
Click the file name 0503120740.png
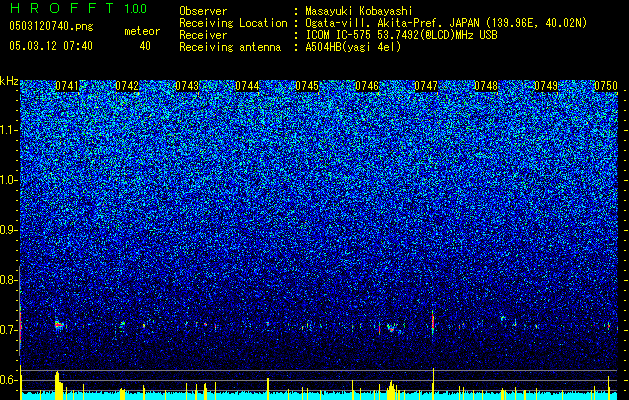point(51,26)
